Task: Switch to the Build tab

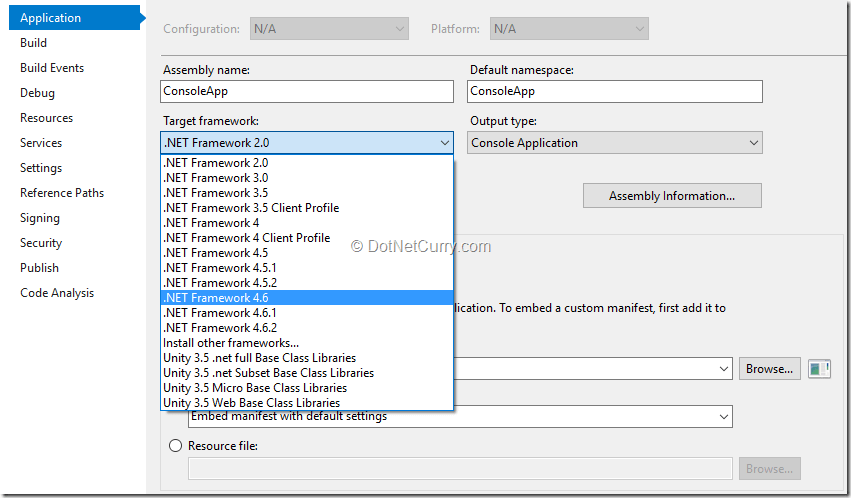Action: [34, 43]
